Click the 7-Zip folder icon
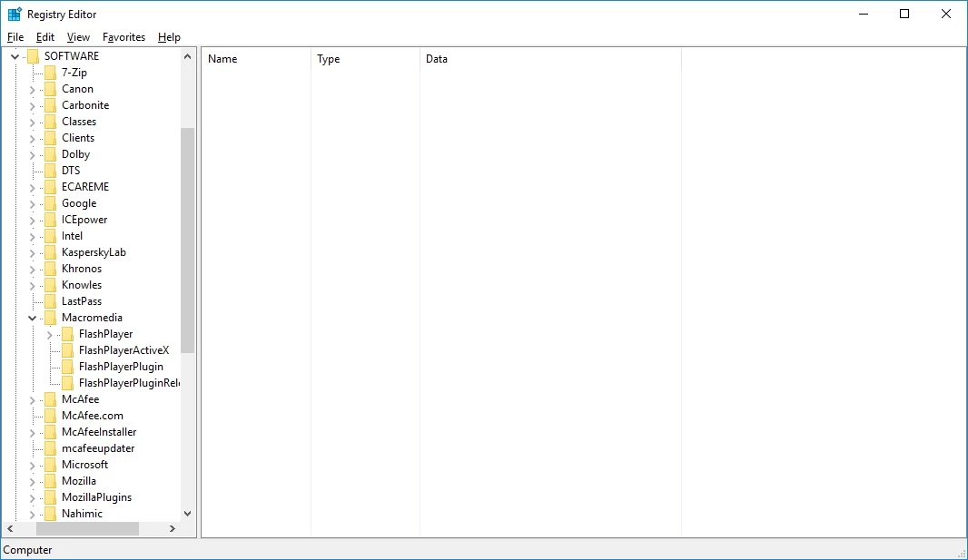The height and width of the screenshot is (560, 968). pos(51,73)
